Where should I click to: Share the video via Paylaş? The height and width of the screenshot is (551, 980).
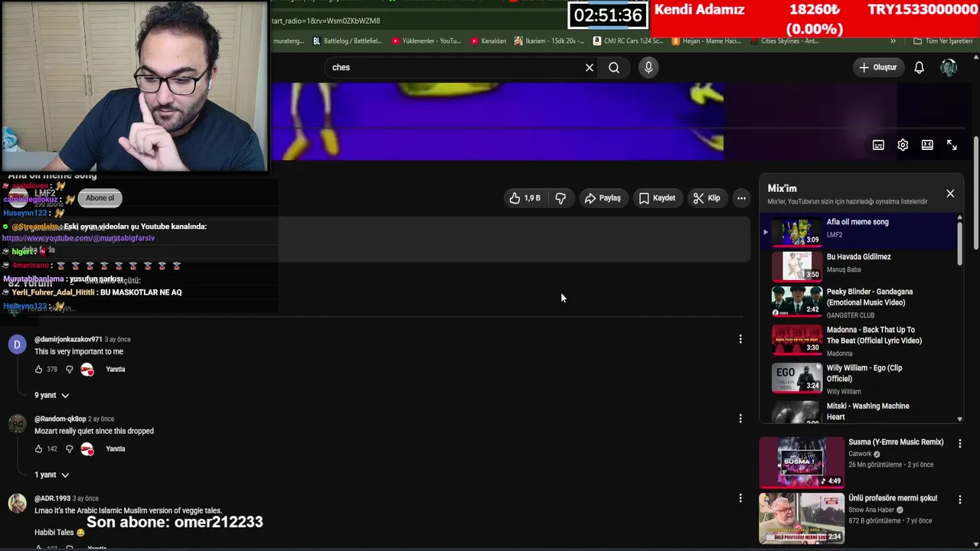603,198
